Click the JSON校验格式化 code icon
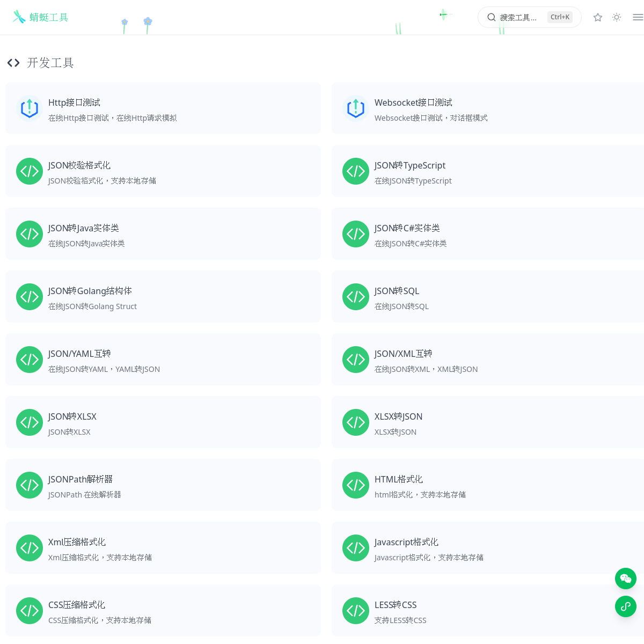Viewport: 644px width, 644px height. (30, 171)
